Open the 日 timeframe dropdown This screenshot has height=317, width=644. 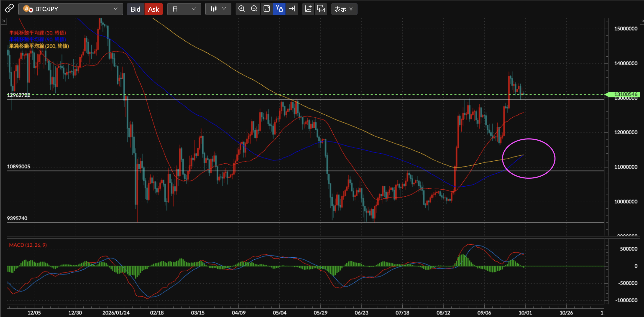(x=184, y=9)
